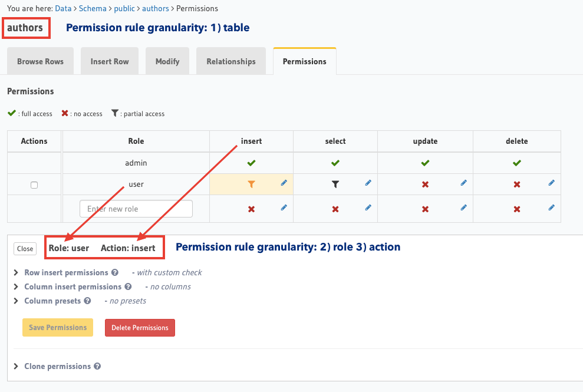Edit user select permission via pencil icon
The height and width of the screenshot is (392, 583).
pos(368,183)
